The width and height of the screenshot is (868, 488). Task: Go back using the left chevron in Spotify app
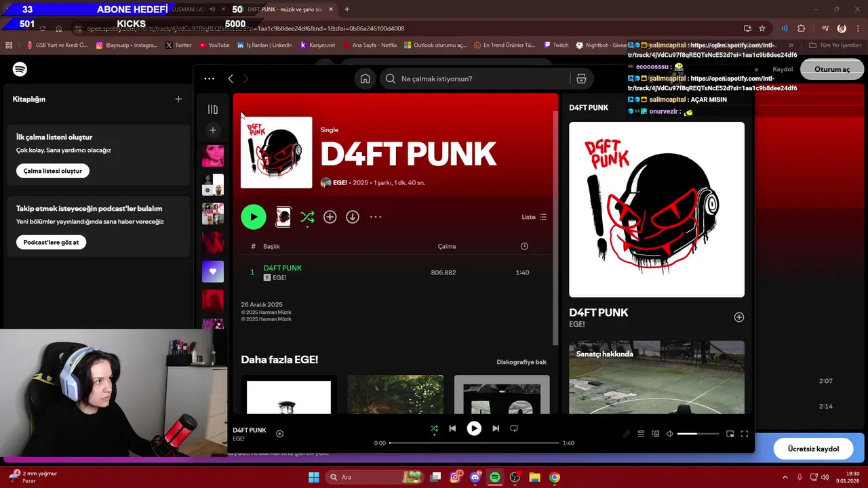231,79
